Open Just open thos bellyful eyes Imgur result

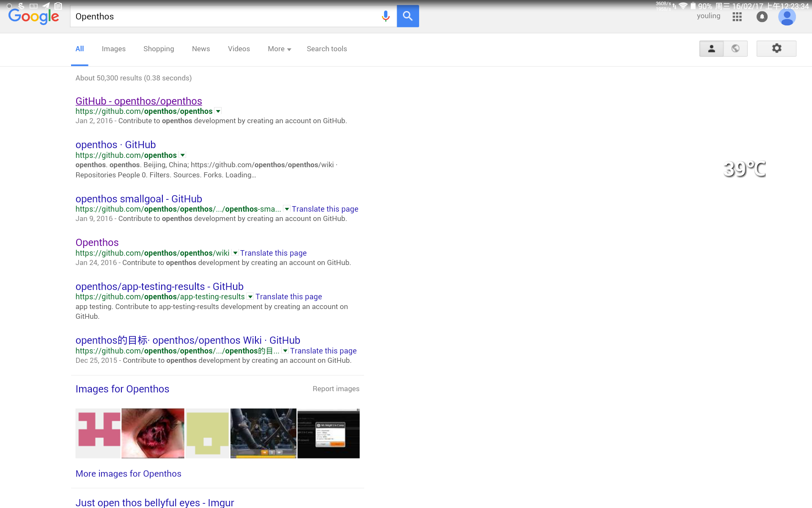(155, 502)
